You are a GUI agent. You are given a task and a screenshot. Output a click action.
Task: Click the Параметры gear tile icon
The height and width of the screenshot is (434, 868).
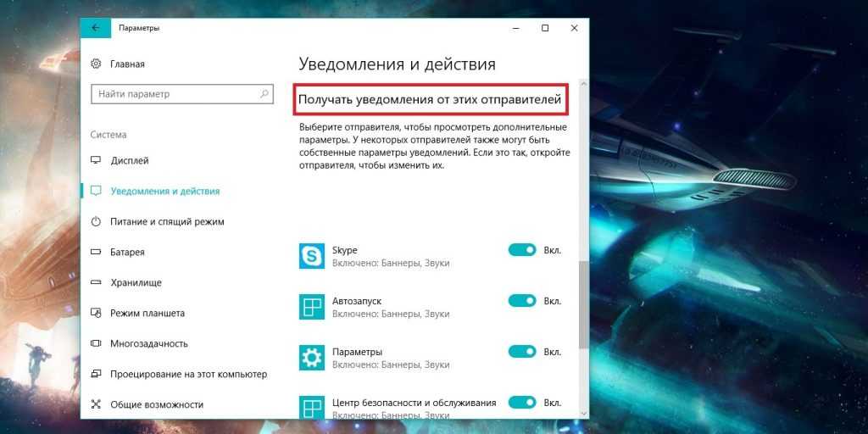coord(312,358)
